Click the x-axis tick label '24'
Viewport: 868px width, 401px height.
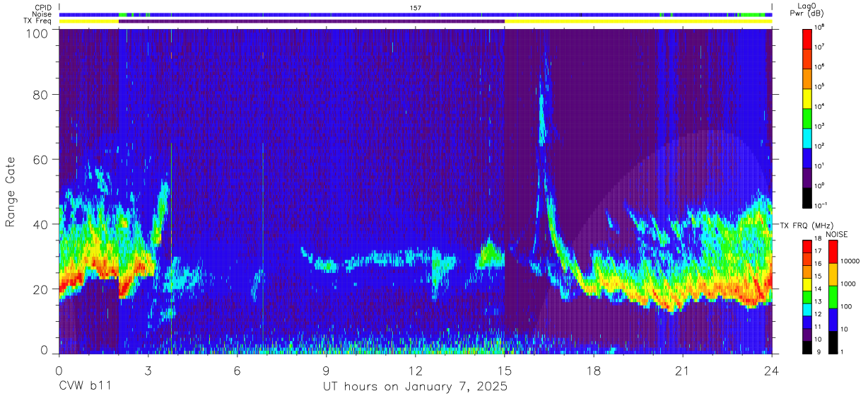point(771,370)
